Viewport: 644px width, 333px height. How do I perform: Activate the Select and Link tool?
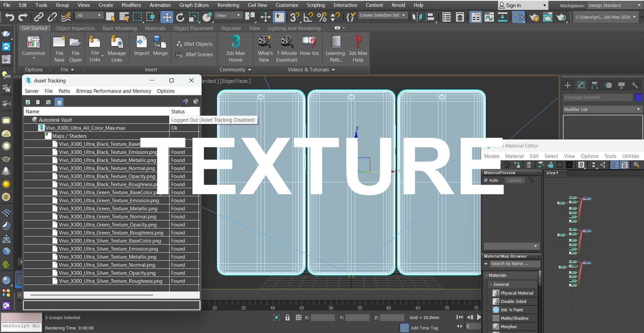tap(39, 17)
